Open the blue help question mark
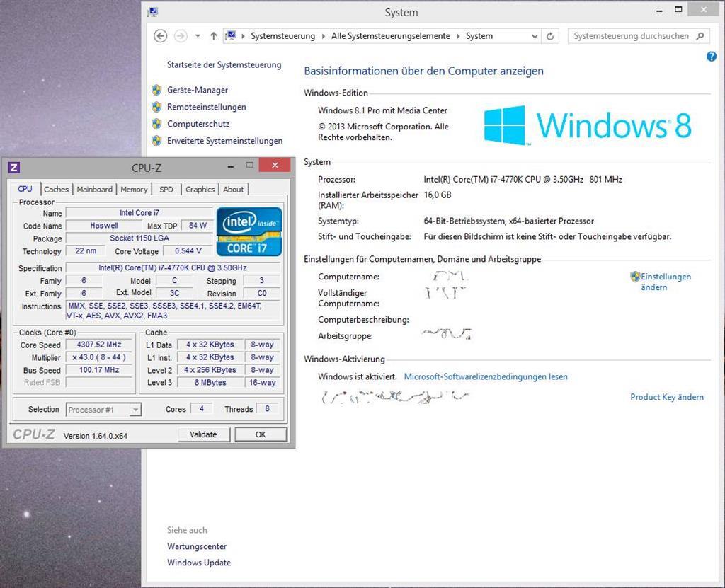 point(711,57)
